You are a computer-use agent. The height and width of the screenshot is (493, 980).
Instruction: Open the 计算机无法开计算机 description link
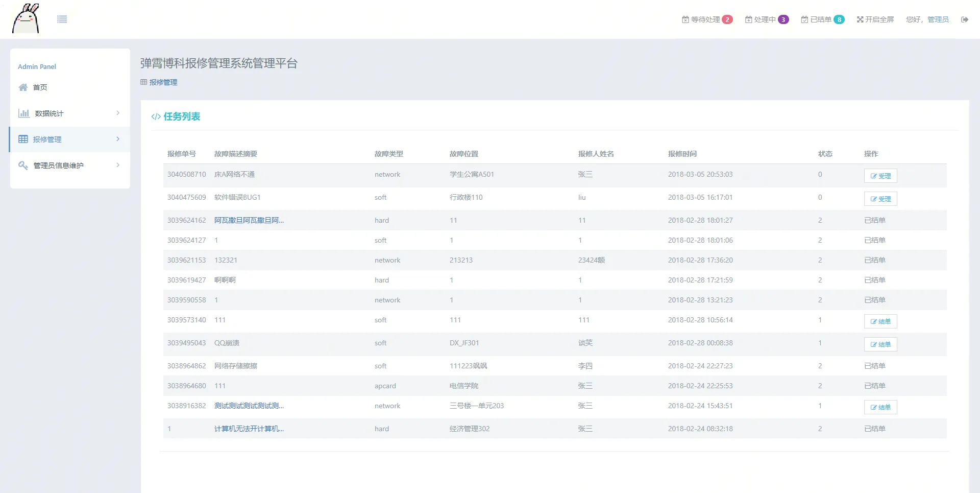click(249, 429)
